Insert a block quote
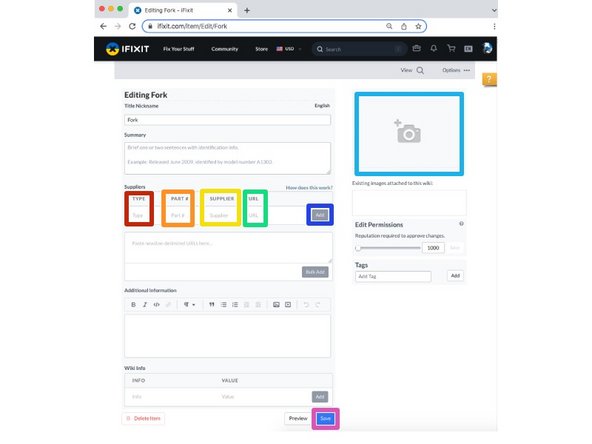This screenshot has width=592, height=444. click(x=212, y=304)
